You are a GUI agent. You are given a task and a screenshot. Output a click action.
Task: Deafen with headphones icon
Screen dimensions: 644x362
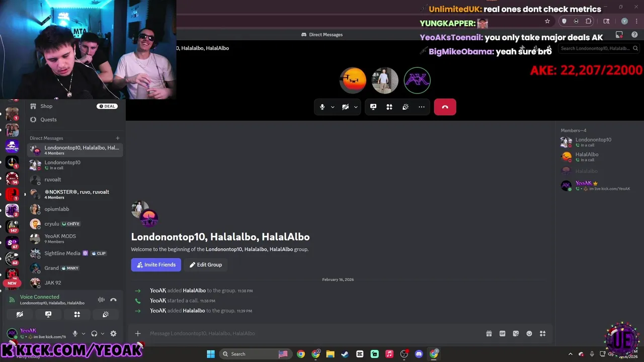(94, 333)
